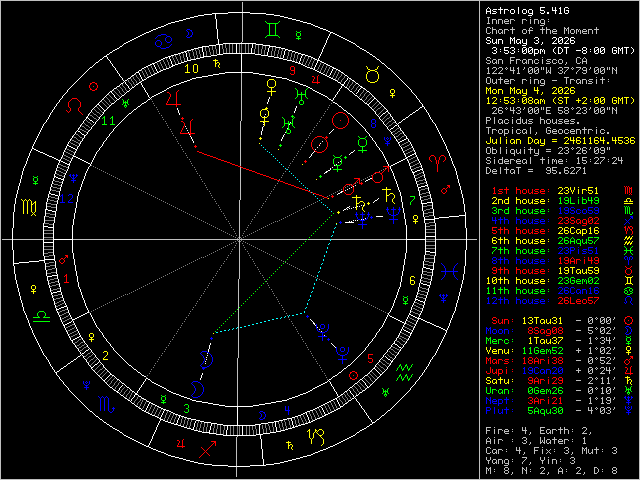640x480 pixels.
Task: Click green house number 11 on the wheel
Action: (108, 121)
